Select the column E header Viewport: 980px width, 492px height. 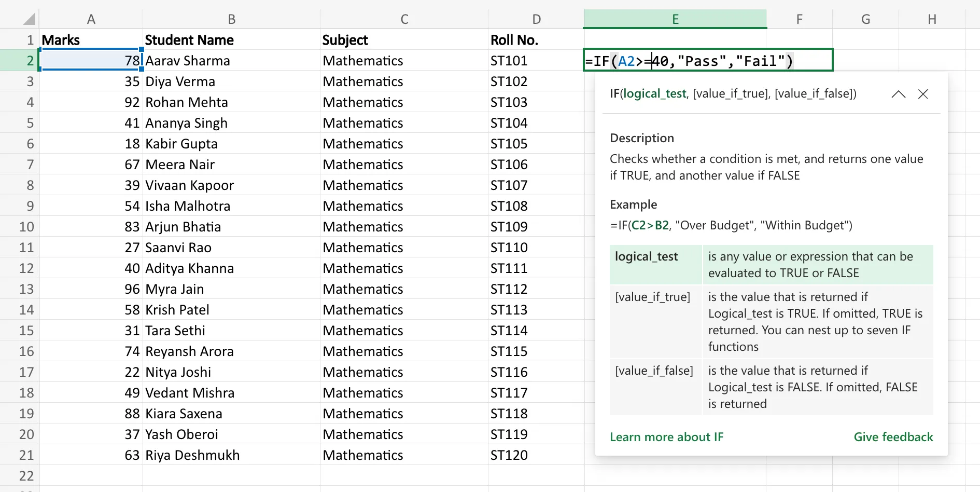coord(675,18)
